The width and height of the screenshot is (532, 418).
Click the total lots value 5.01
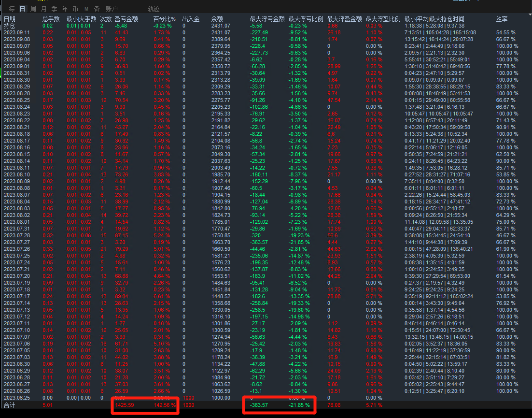point(47,405)
